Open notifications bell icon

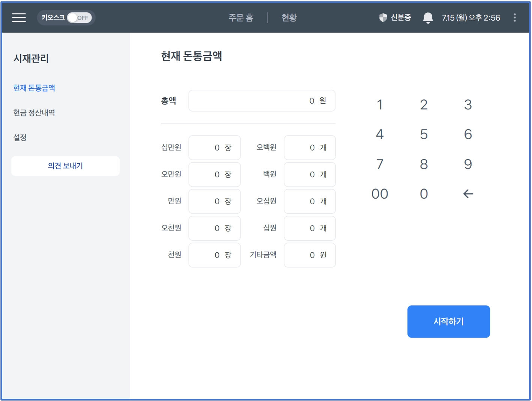pyautogui.click(x=428, y=18)
